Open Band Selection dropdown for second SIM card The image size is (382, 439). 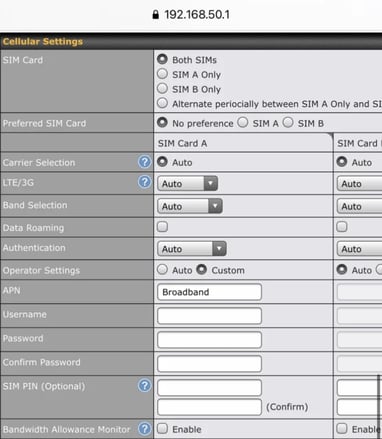(x=359, y=206)
